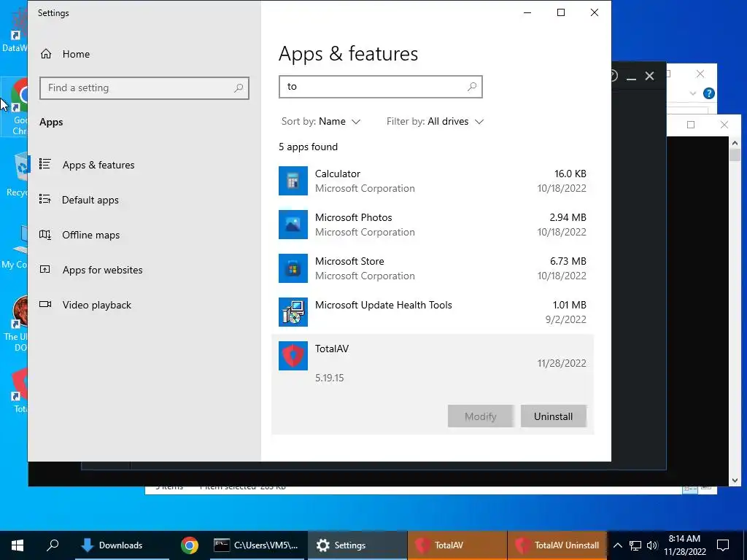Select Microsoft Update Health Tools icon
Screen dimensions: 747x560
(x=293, y=312)
